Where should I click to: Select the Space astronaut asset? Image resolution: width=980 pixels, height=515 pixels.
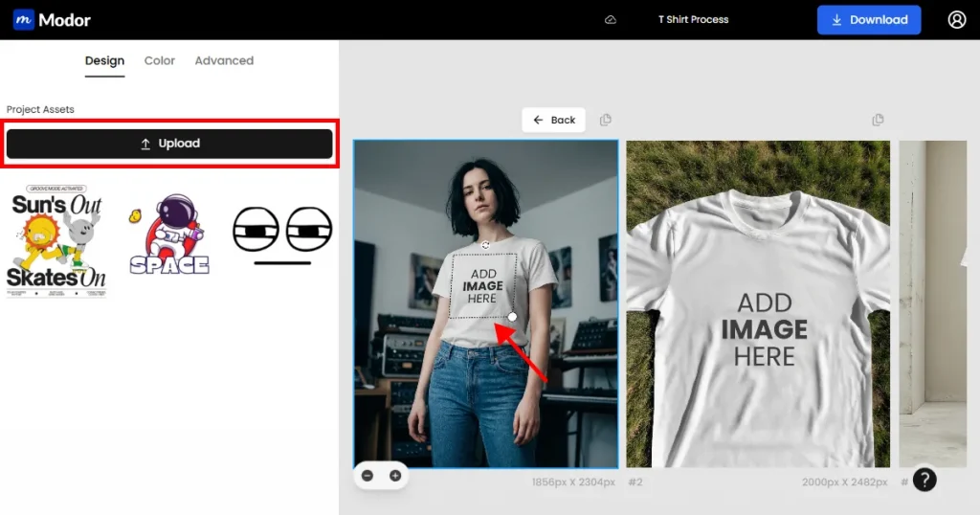(x=168, y=235)
